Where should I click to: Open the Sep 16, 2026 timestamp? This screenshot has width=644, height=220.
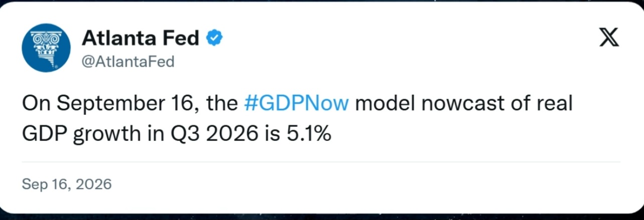pos(67,184)
